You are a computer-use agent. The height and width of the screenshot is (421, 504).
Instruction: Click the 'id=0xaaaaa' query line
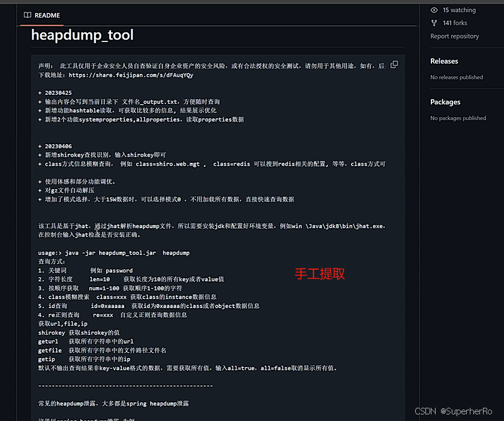coord(149,306)
